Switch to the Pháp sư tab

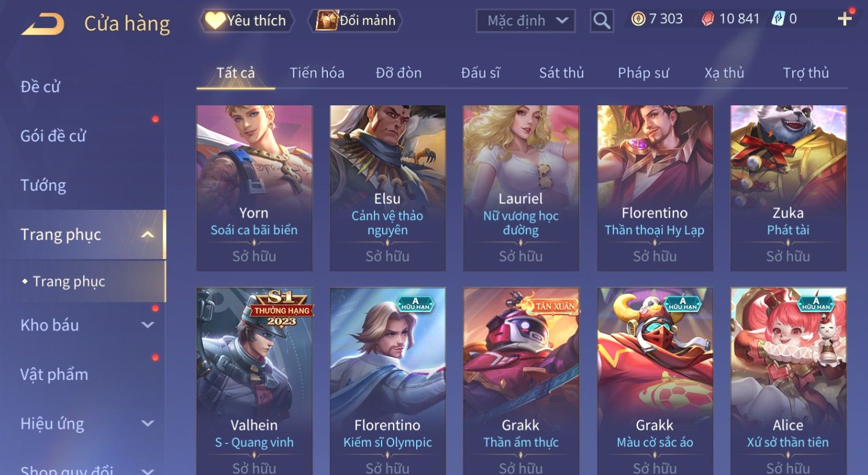coord(643,73)
